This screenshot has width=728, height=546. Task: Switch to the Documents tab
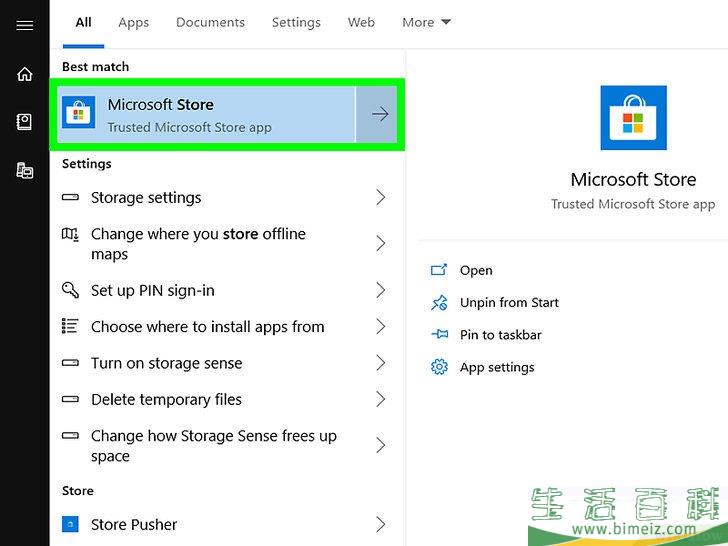coord(210,22)
